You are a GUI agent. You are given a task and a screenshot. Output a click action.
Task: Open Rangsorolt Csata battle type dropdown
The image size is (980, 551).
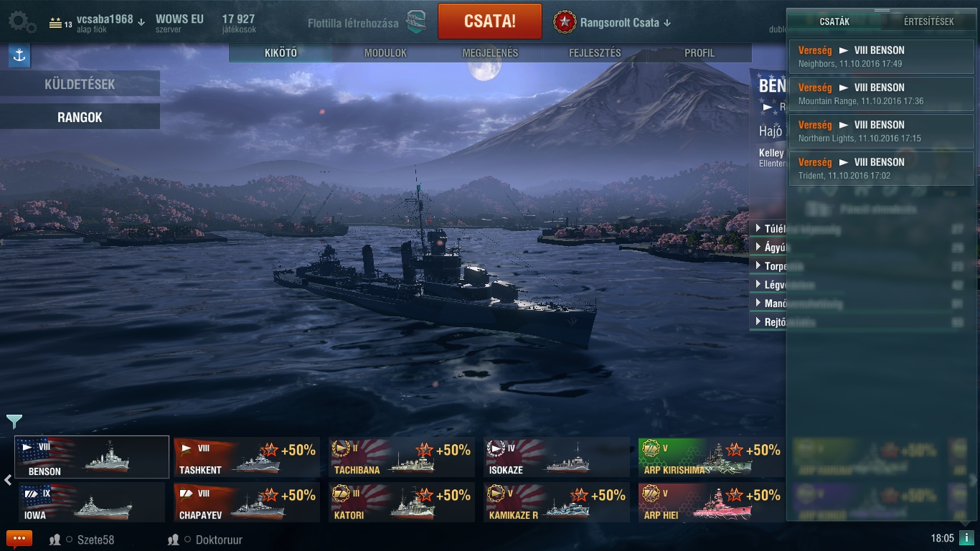click(x=667, y=23)
